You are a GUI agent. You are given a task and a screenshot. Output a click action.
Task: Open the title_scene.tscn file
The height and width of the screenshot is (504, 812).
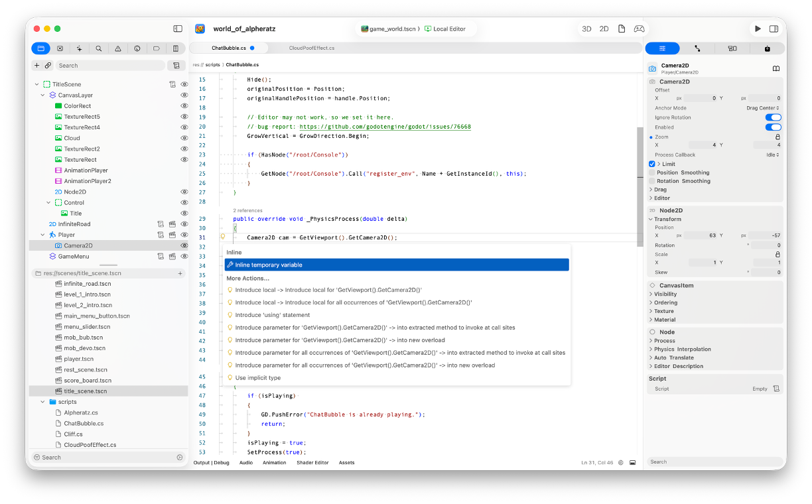[108, 391]
